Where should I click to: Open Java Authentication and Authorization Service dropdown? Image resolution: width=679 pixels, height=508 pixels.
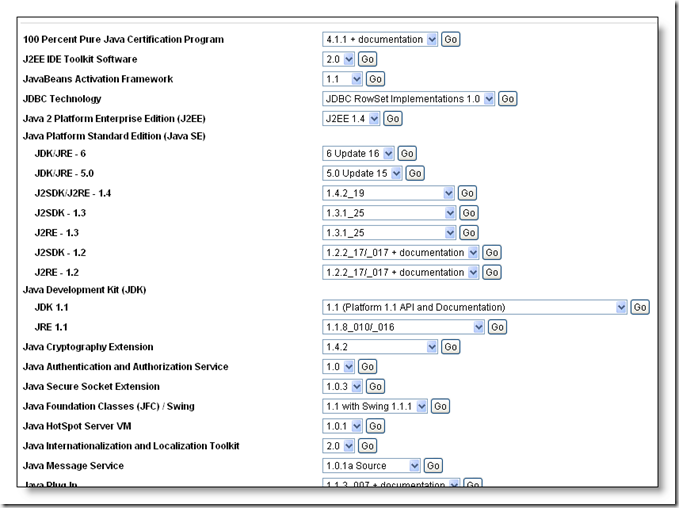pyautogui.click(x=338, y=367)
